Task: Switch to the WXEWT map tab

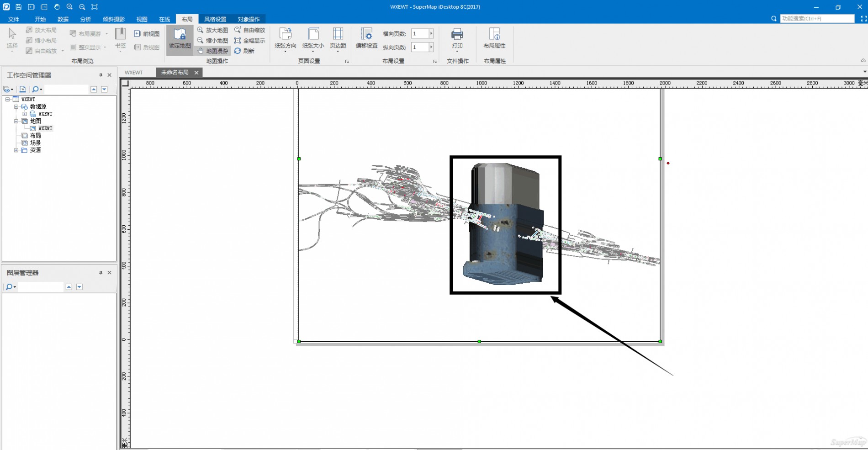Action: 133,73
